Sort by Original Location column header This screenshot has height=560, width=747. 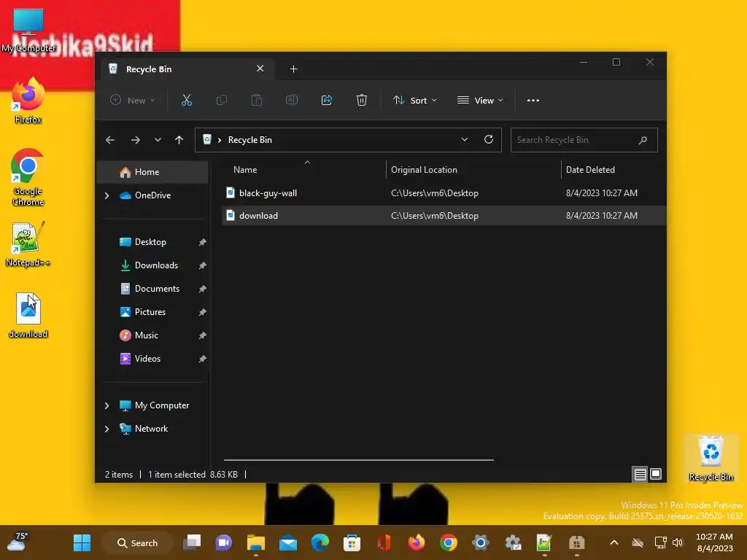pyautogui.click(x=473, y=169)
